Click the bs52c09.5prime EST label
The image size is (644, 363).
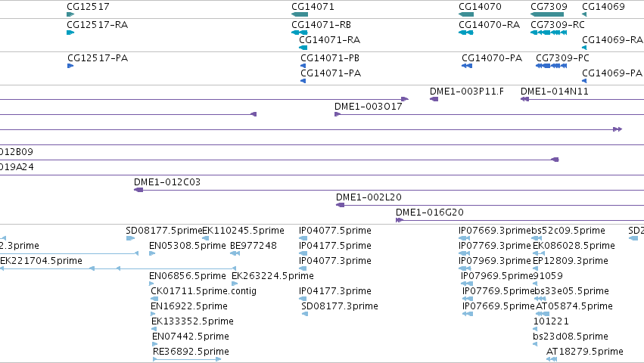pyautogui.click(x=568, y=231)
